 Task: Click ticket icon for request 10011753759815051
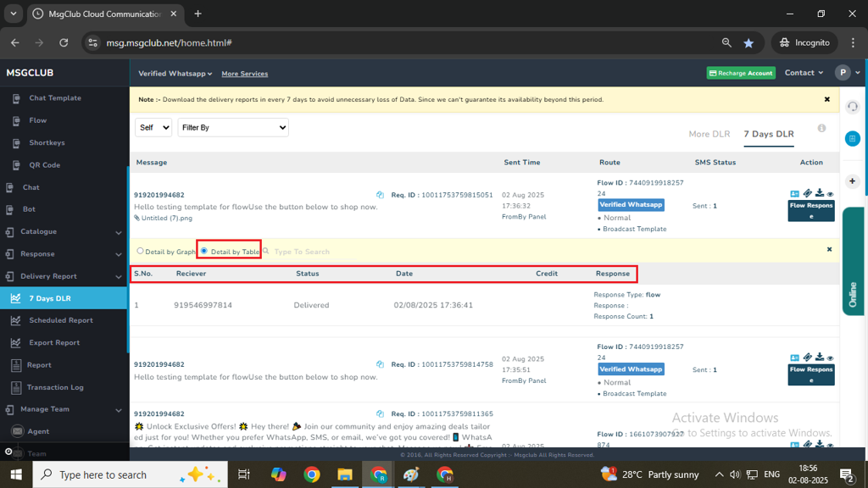(x=808, y=193)
